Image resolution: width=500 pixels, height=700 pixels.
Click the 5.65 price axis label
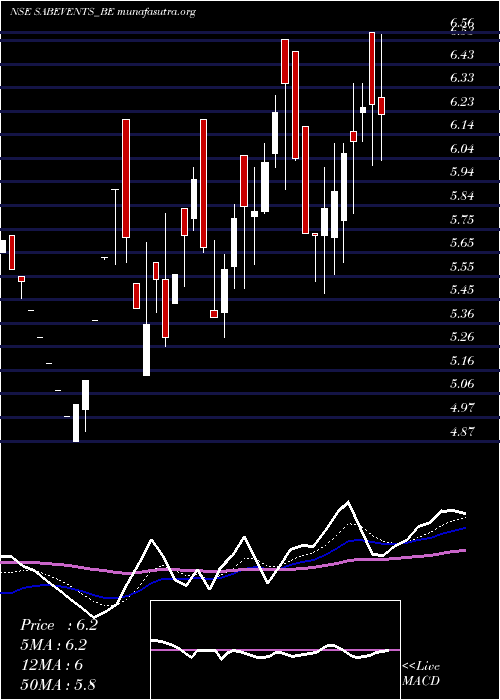click(x=462, y=243)
